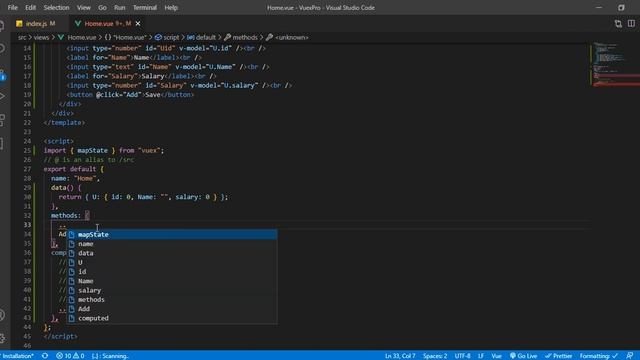Open the Explorer view in activity bar
Screen dimensions: 640x360
2,26
